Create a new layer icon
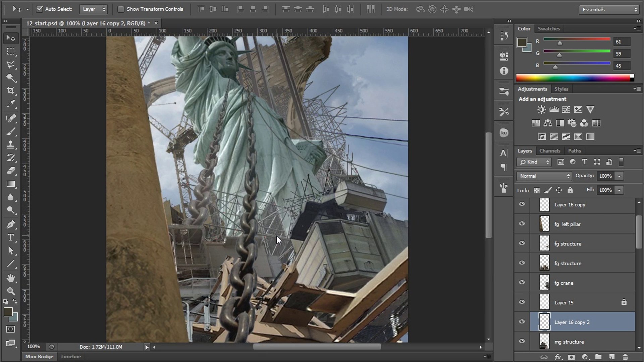 612,357
